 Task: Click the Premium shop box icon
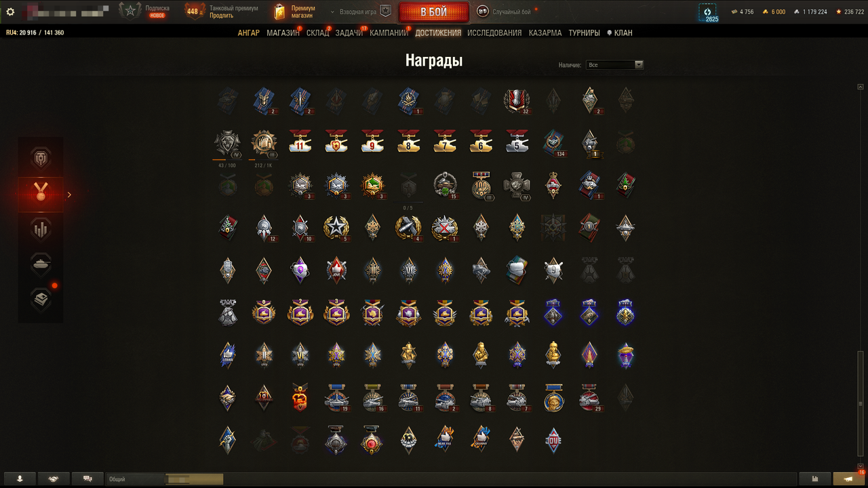[279, 12]
